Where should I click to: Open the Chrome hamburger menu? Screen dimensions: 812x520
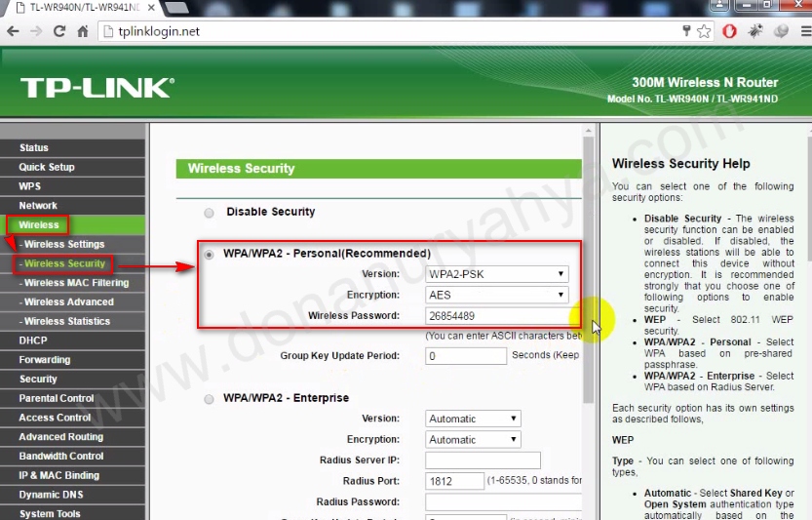point(806,31)
